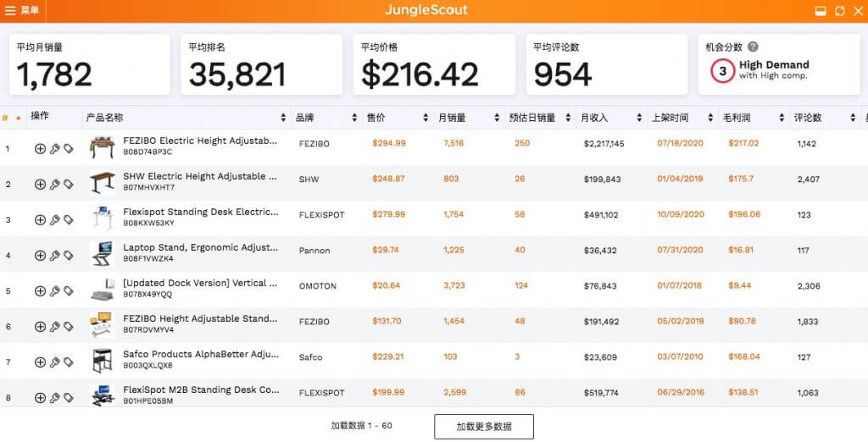Sort by 预估日销量 column arrows

coord(568,118)
